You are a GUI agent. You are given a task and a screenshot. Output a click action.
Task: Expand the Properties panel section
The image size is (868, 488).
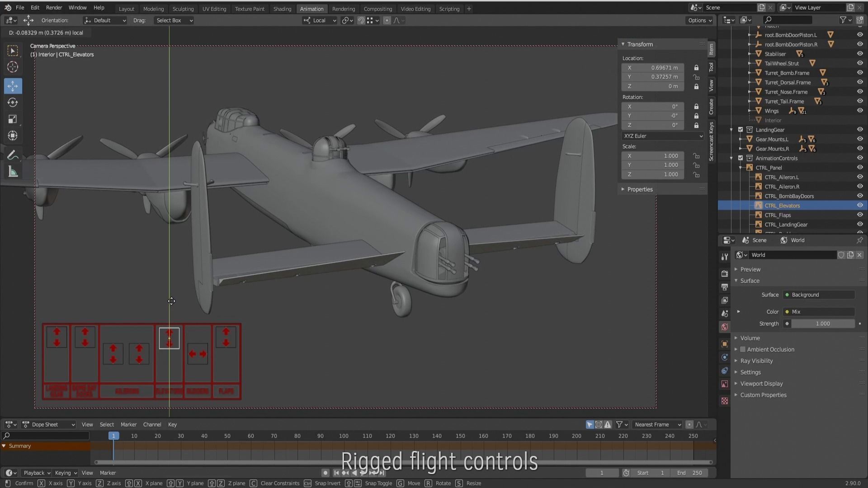640,189
